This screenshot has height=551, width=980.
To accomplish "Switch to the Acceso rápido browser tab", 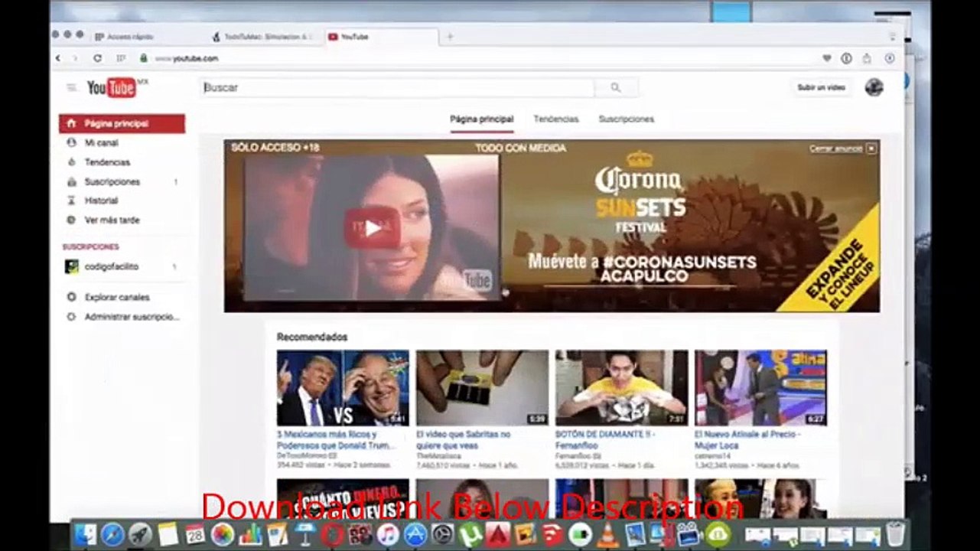I will (130, 37).
